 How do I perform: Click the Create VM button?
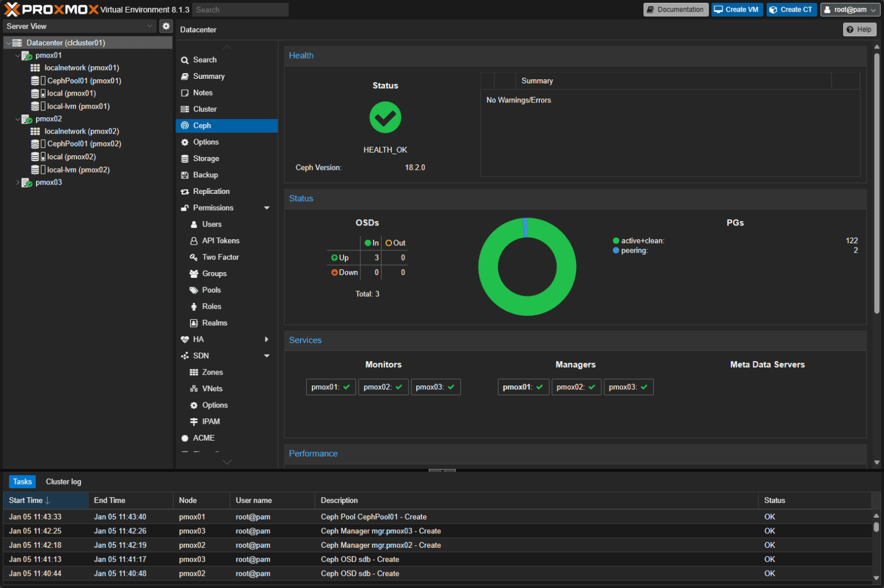(737, 9)
